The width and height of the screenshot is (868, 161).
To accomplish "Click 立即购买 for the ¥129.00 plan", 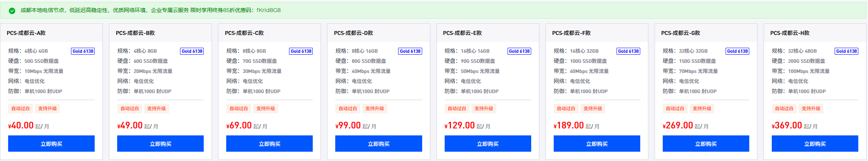I will click(x=488, y=144).
